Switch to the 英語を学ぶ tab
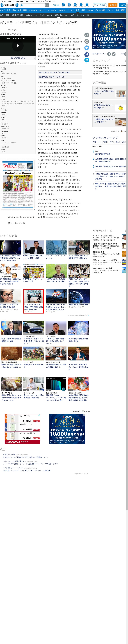The width and height of the screenshot is (128, 644). tap(59, 15)
